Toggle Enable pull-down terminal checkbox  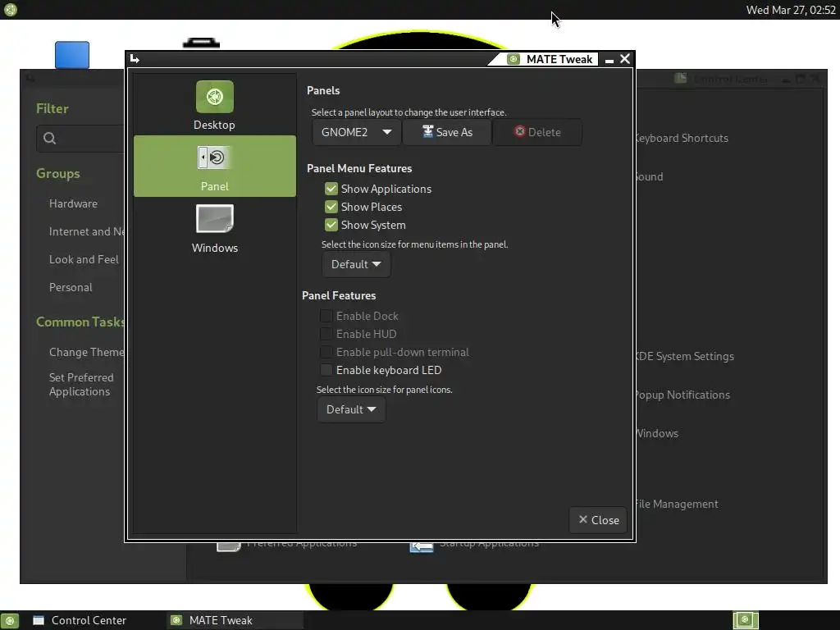[326, 352]
